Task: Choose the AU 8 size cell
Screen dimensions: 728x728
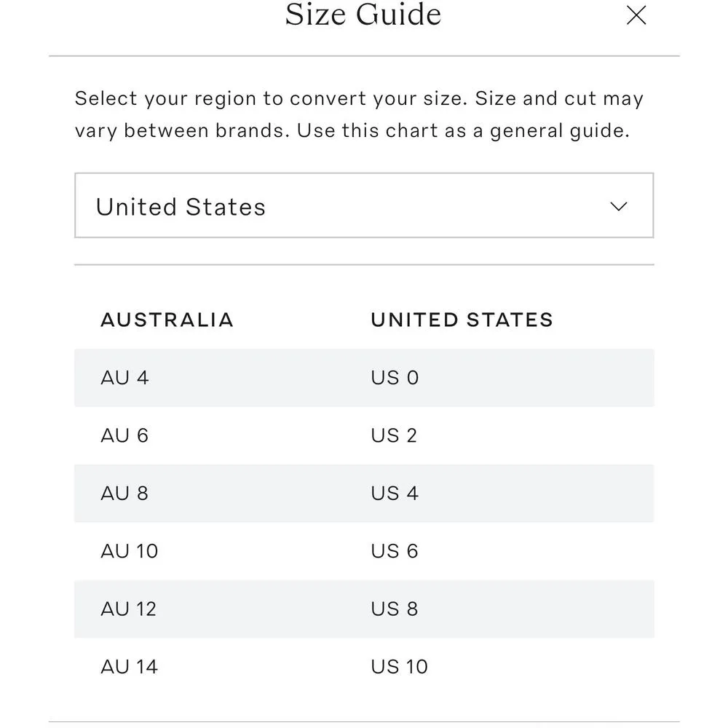Action: coord(124,494)
